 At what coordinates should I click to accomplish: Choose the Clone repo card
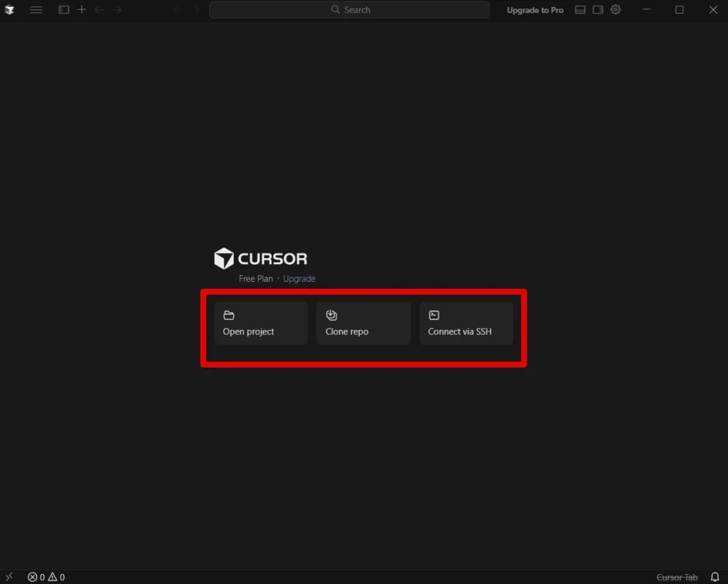click(x=363, y=324)
